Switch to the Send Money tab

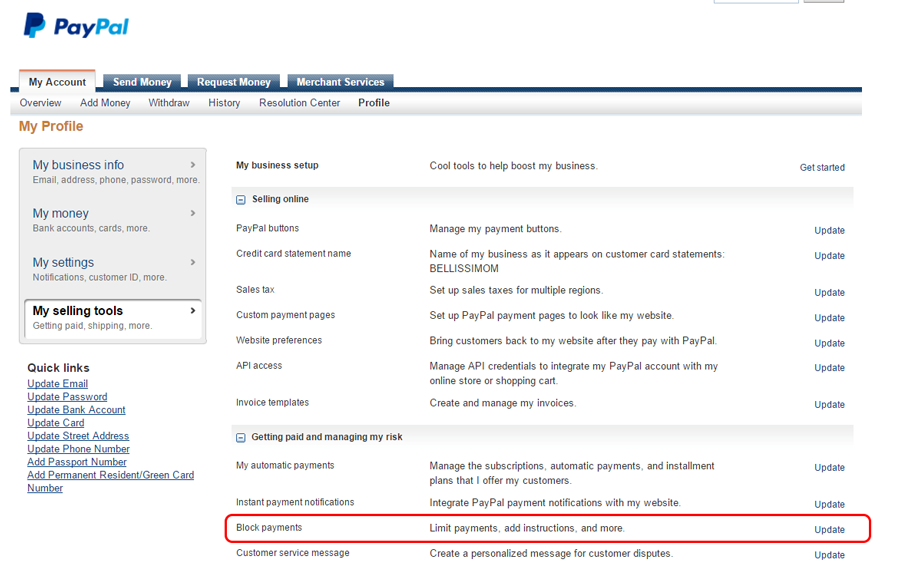click(142, 82)
